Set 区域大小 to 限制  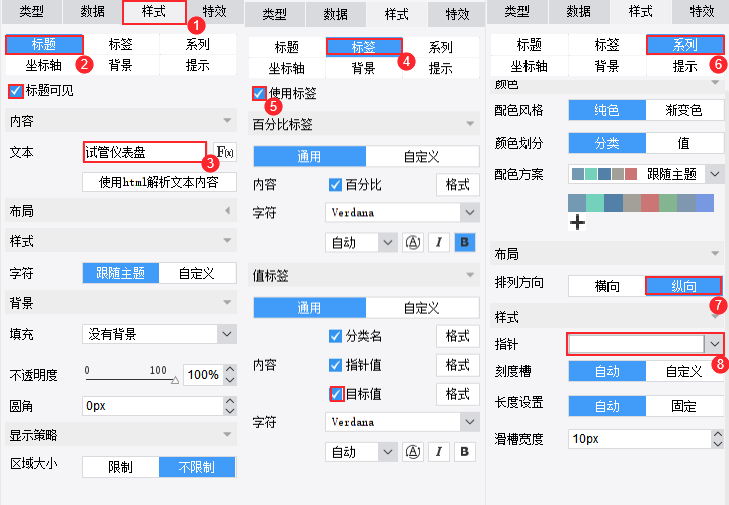121,467
